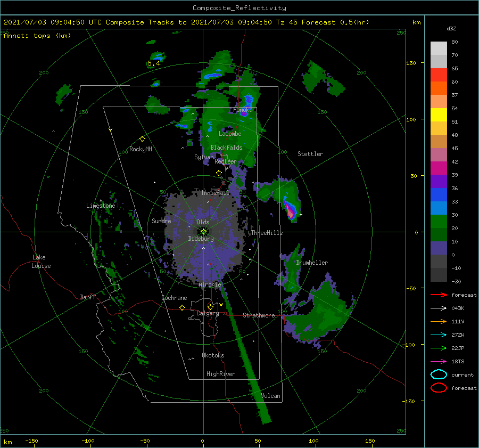Click the Airdrie city label
The height and width of the screenshot is (448, 479).
click(210, 284)
